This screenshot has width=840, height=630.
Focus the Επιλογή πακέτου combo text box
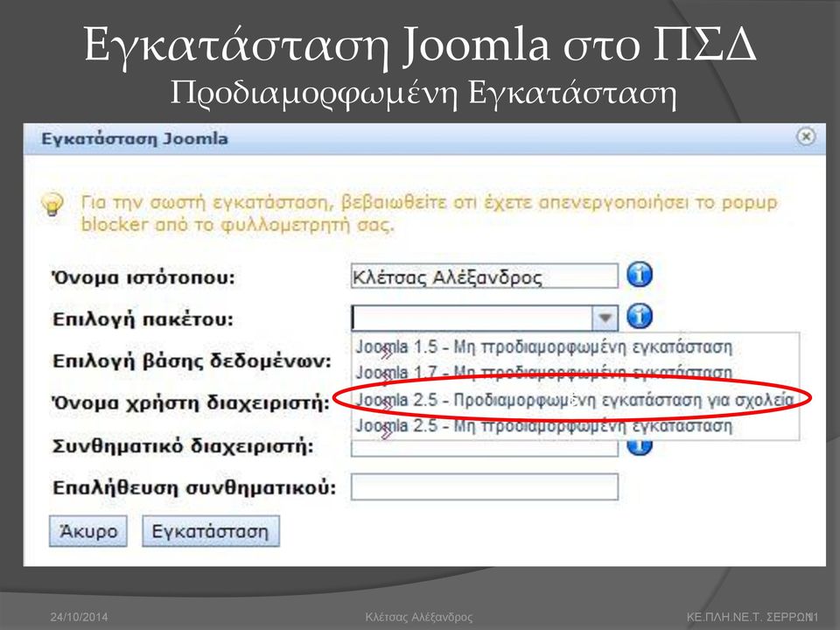(x=472, y=318)
